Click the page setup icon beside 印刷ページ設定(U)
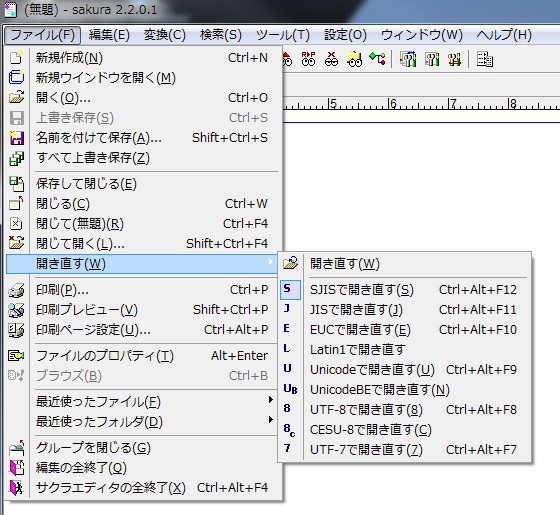Screen dimensions: 560x515 (x=16, y=330)
